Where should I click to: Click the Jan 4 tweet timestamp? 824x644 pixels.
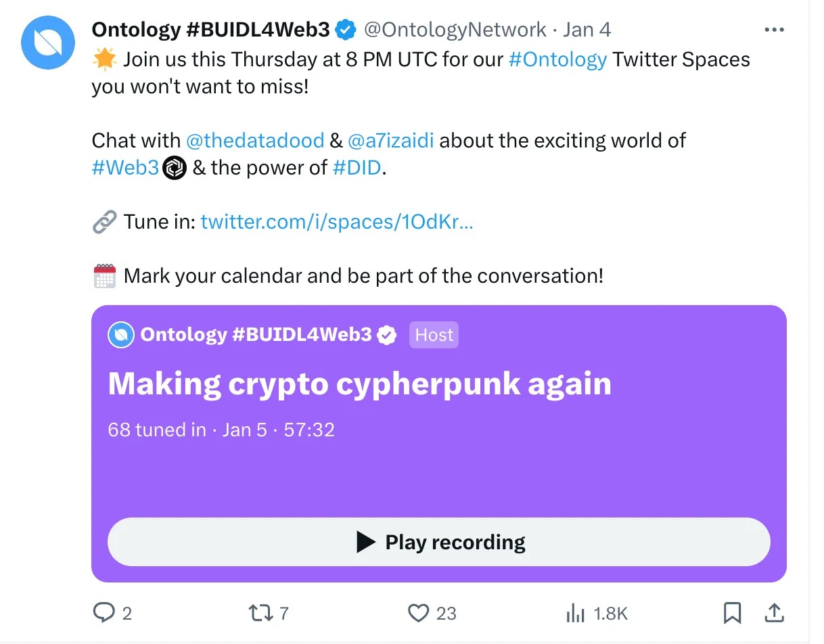tap(587, 30)
